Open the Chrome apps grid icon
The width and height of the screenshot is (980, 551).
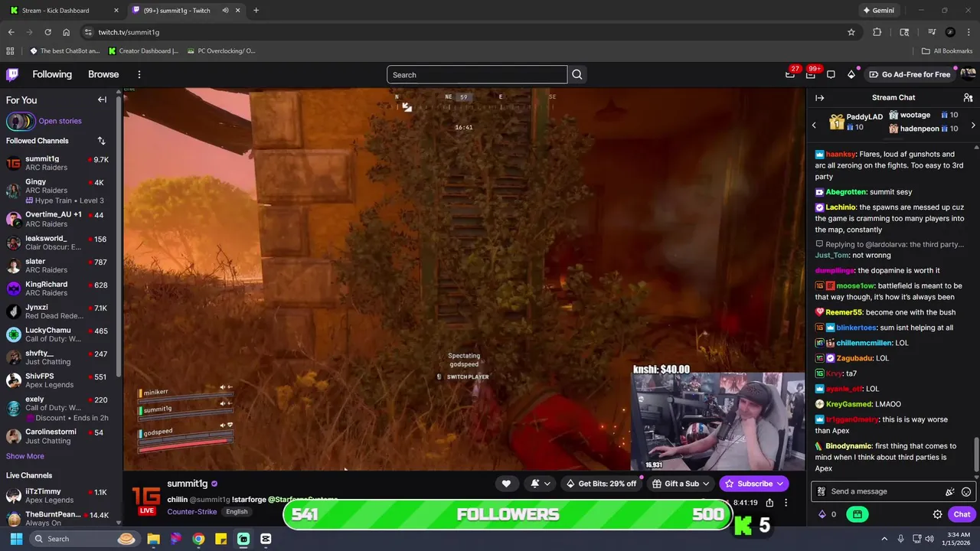click(10, 51)
